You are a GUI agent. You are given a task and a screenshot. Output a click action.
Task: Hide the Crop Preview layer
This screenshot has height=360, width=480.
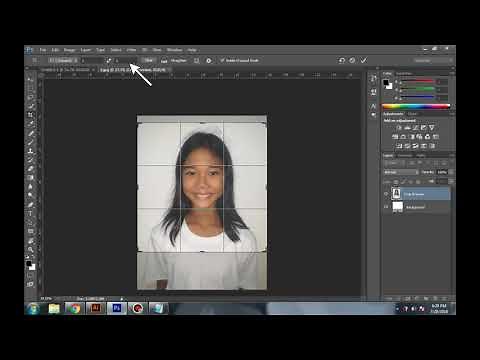tap(386, 194)
